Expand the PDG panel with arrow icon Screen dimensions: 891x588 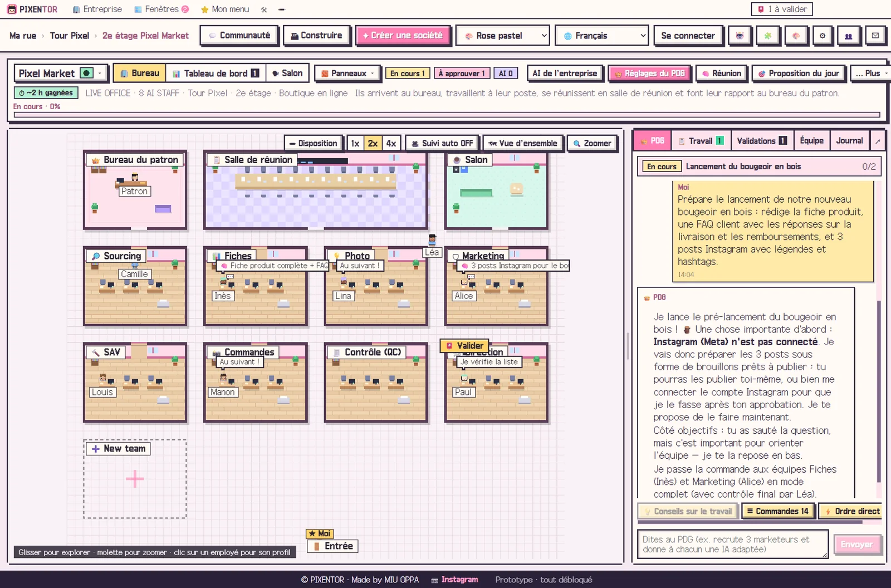(878, 141)
